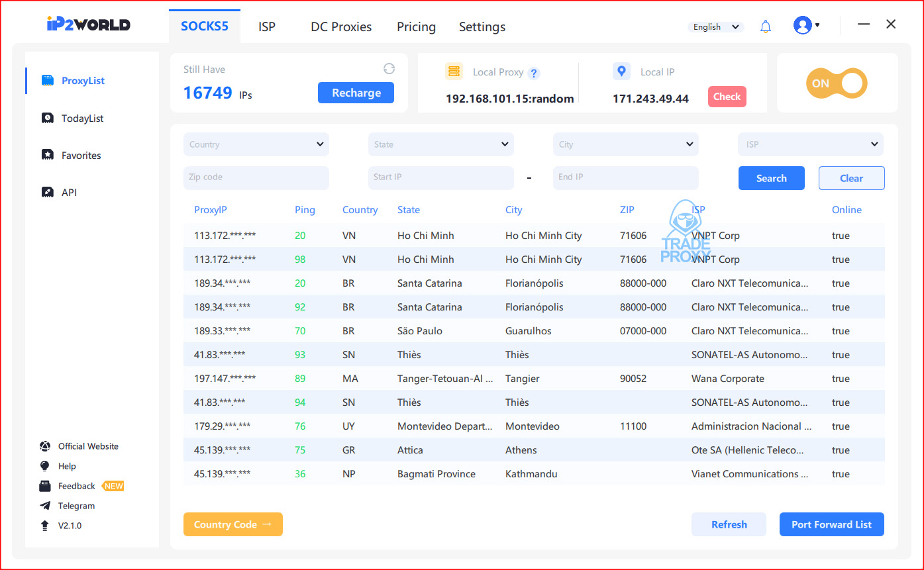Click the TodayList sidebar icon
924x570 pixels.
[48, 119]
